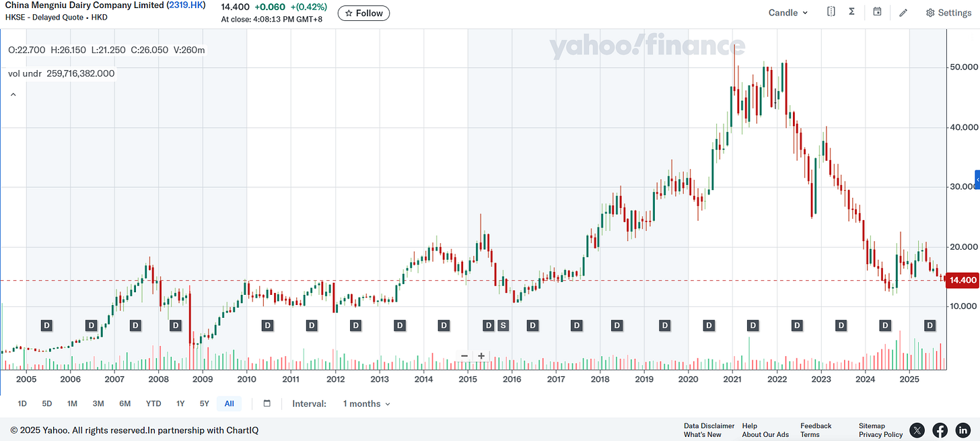Collapse the indicator legend caret

click(13, 95)
